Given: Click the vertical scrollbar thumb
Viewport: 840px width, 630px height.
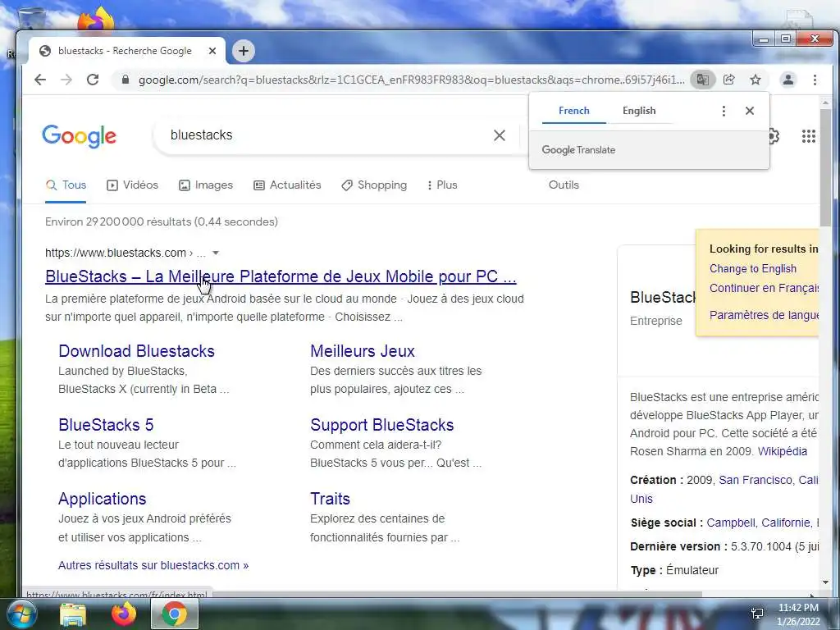Looking at the screenshot, I should click(825, 166).
